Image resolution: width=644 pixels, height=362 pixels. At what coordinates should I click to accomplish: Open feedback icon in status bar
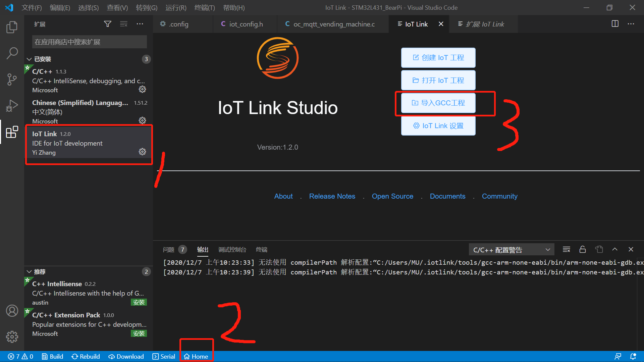point(618,356)
